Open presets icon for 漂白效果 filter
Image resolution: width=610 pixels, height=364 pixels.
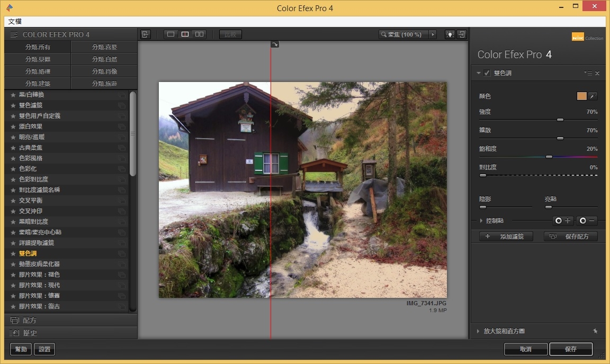[x=122, y=126]
